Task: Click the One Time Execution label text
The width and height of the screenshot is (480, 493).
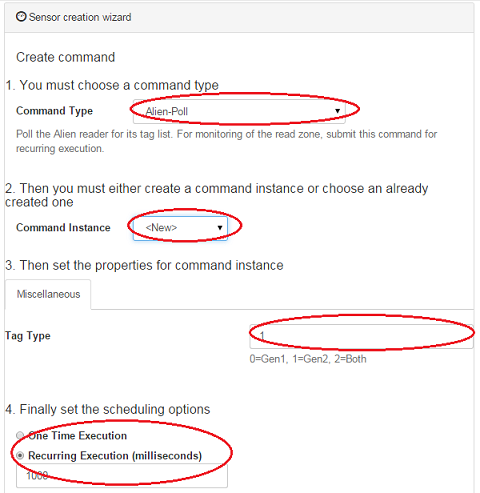Action: pyautogui.click(x=77, y=436)
